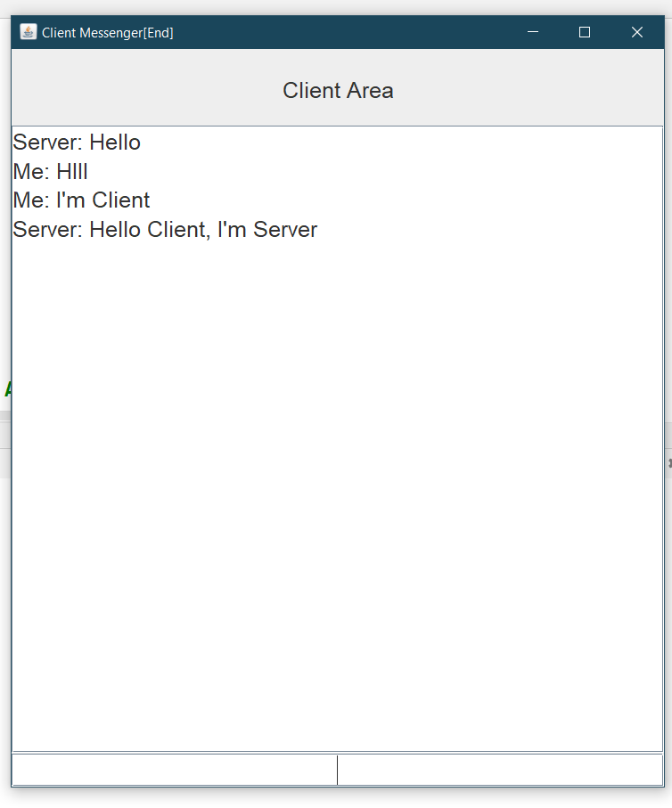Click the 'Me: I'm Client' message line
The image size is (672, 808).
click(81, 200)
